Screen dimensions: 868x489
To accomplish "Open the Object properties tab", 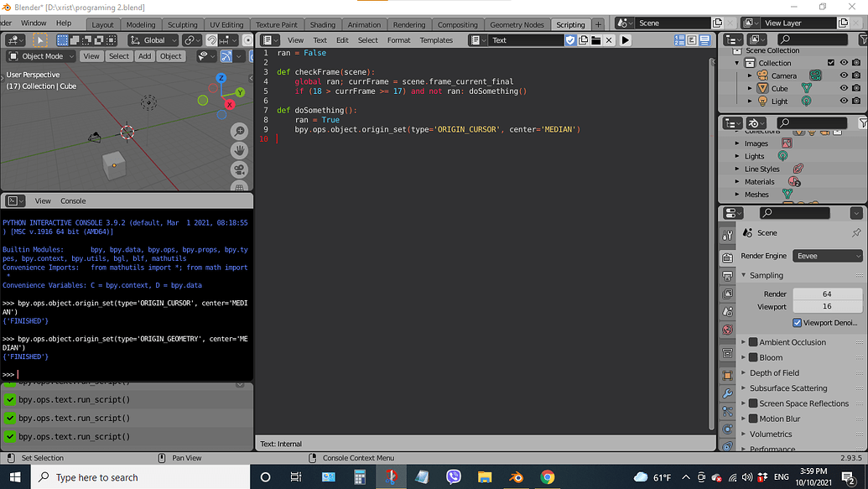I will click(x=727, y=376).
